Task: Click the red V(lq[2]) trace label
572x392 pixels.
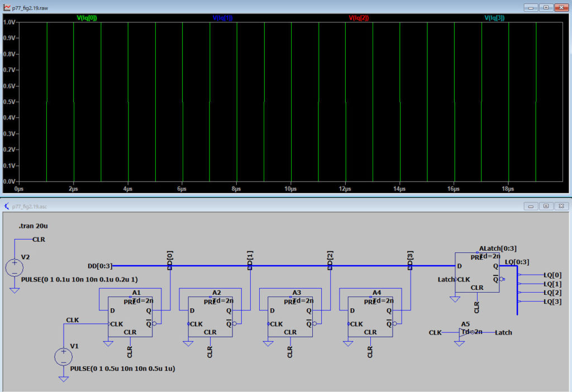Action: tap(359, 18)
